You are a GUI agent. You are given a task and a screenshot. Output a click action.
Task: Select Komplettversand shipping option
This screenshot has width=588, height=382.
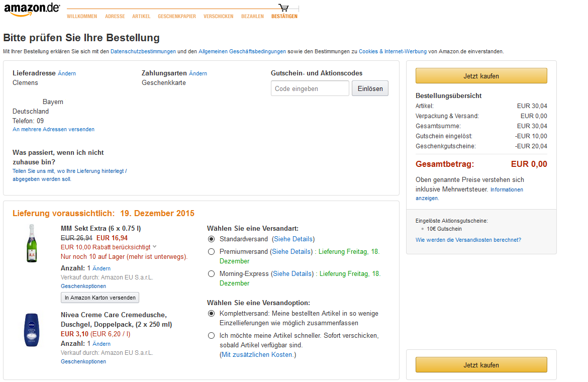click(212, 314)
